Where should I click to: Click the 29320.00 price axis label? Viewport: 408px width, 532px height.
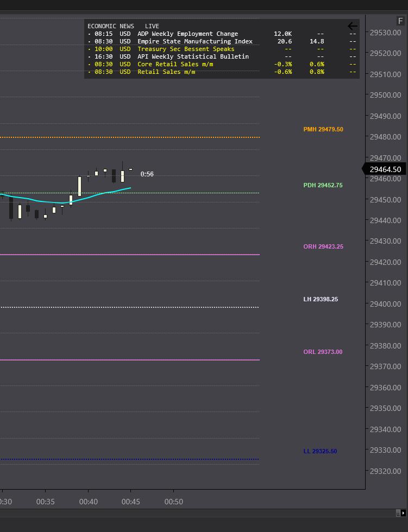click(x=385, y=471)
